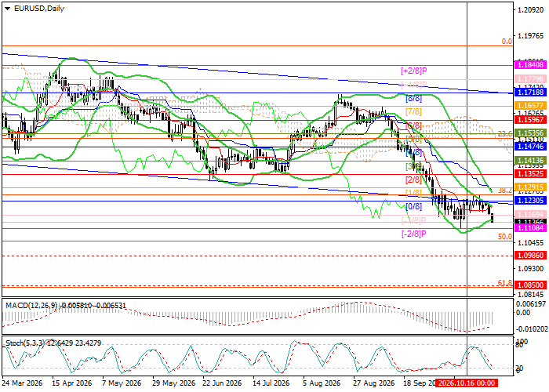This screenshot has width=549, height=392.
Task: Click the Fibonacci 38.2 level label
Action: 505,191
